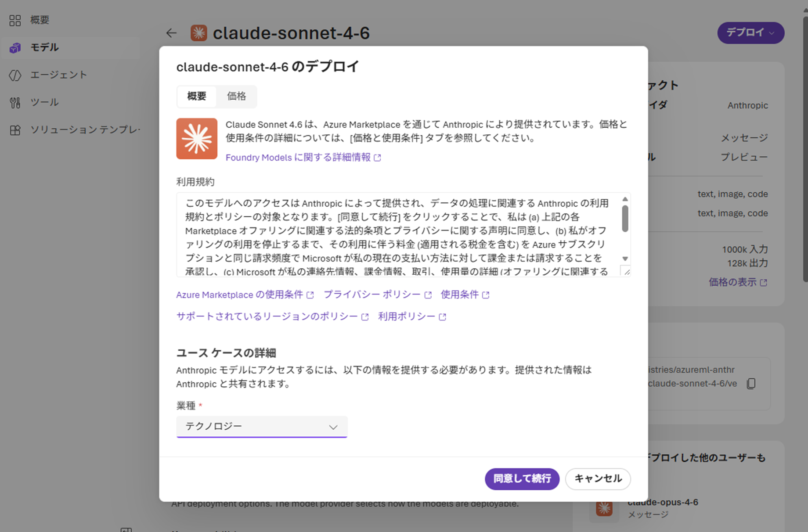Click large Claude logo in deploy dialog

(197, 139)
